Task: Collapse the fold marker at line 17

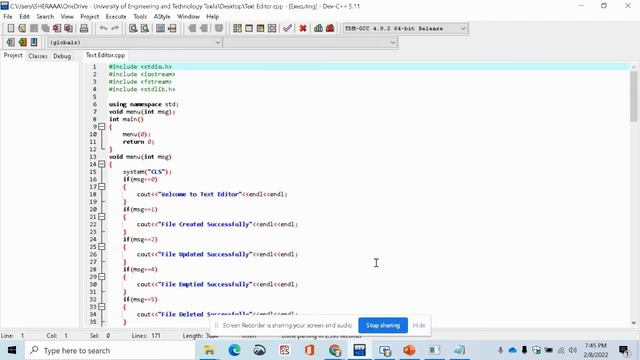Action: coord(102,187)
